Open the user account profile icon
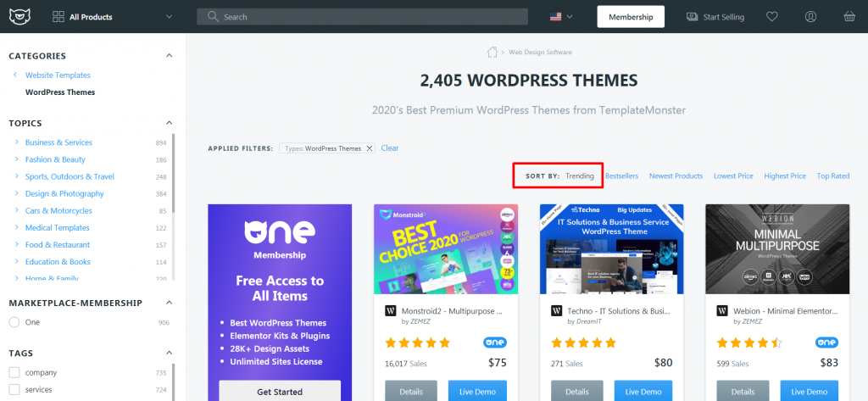The height and width of the screenshot is (401, 868). (810, 16)
